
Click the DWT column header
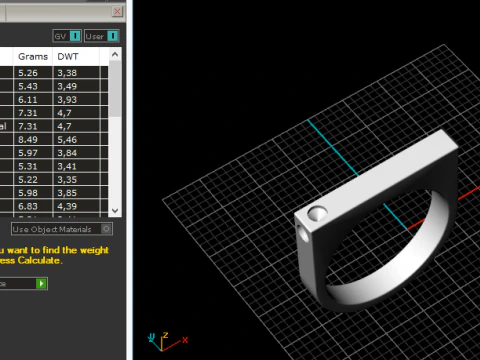[x=76, y=57]
